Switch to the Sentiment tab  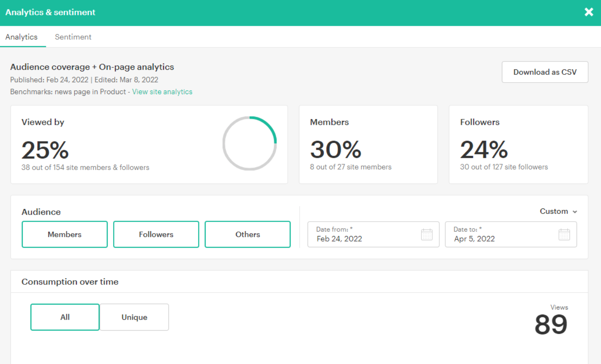coord(73,37)
